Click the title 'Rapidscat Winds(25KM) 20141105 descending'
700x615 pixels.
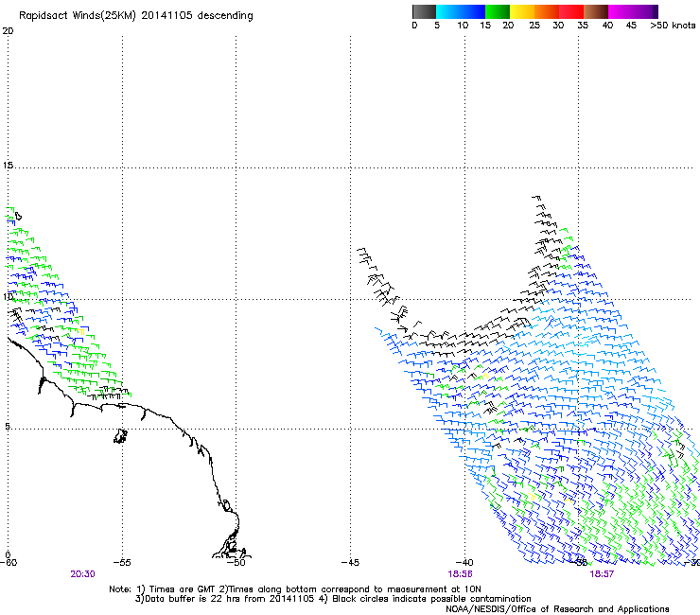click(136, 16)
